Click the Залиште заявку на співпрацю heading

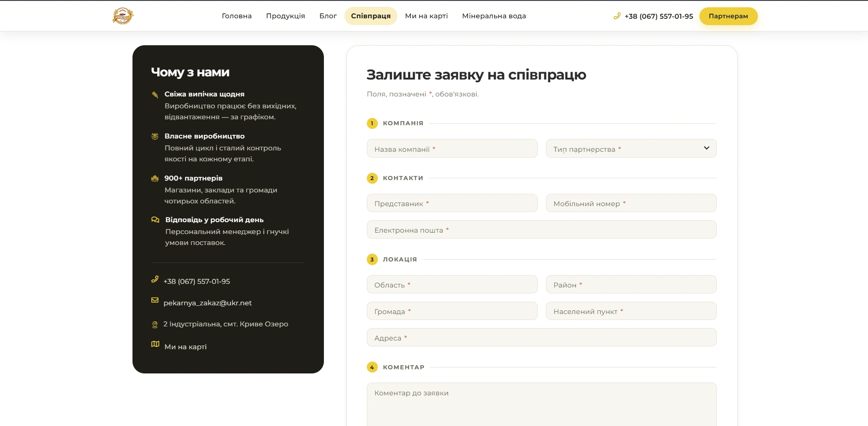coord(476,75)
